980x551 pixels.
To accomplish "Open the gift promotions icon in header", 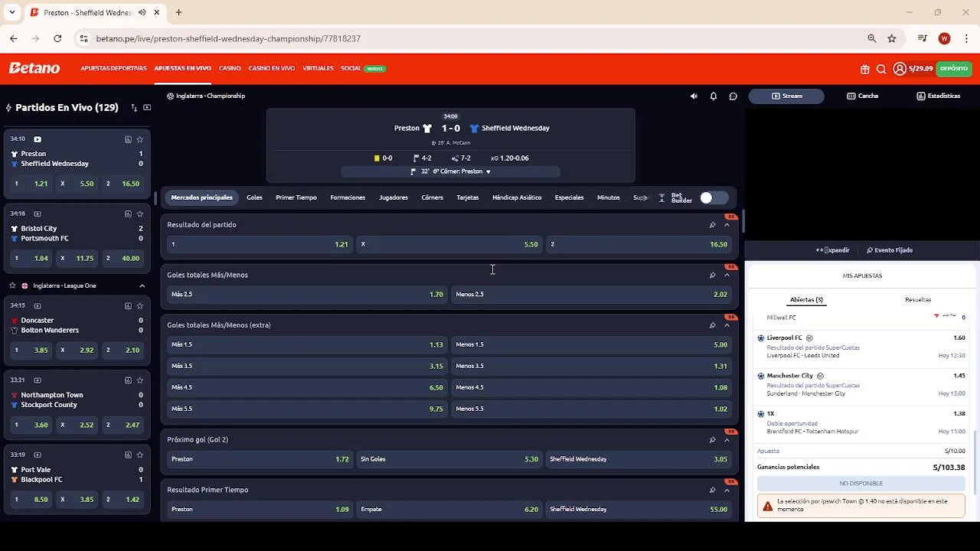I will click(864, 69).
